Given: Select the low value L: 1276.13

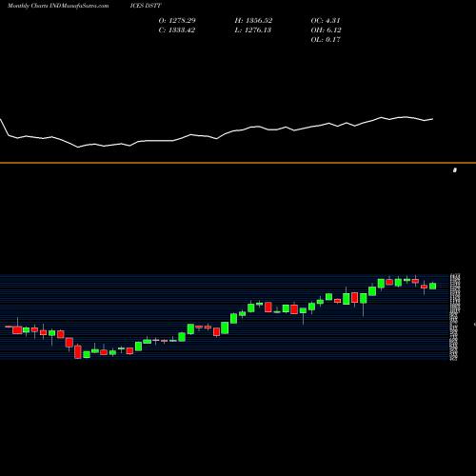Looking at the screenshot, I should [x=253, y=30].
